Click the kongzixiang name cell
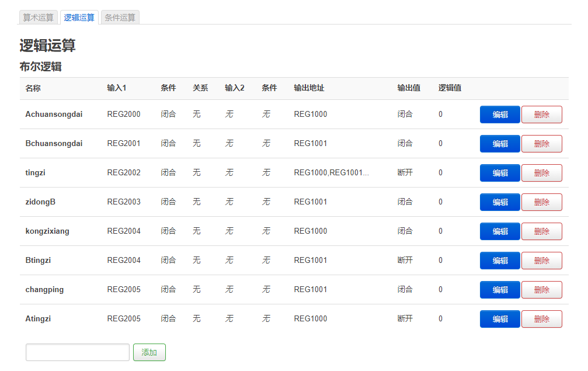 click(x=47, y=231)
